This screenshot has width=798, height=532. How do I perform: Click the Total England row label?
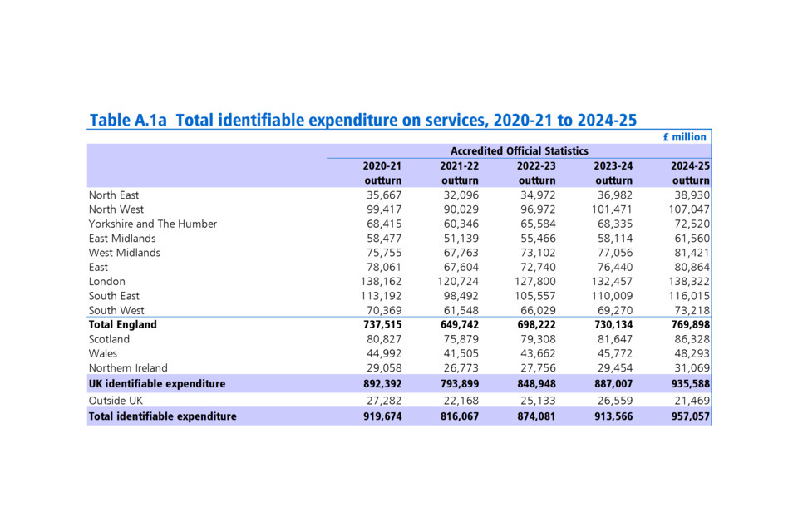tap(122, 324)
